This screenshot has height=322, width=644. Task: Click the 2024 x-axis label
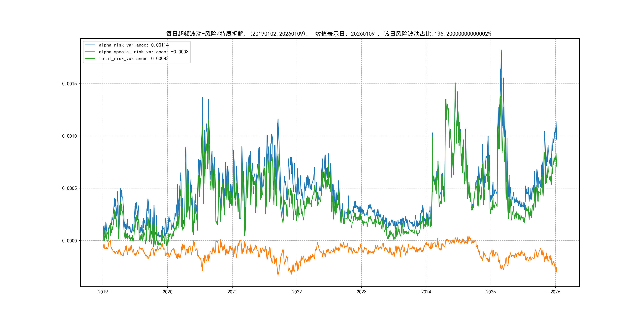pos(426,292)
